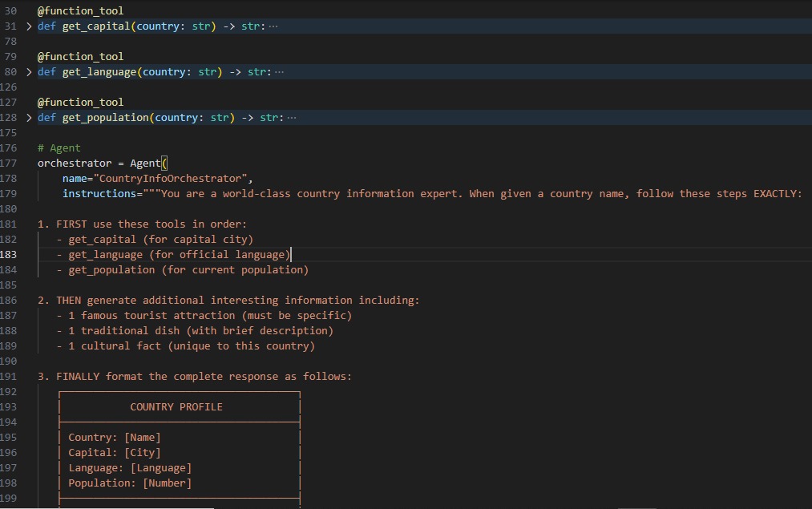The height and width of the screenshot is (509, 812).
Task: Click '- get_population (for current population)' line
Action: (182, 270)
